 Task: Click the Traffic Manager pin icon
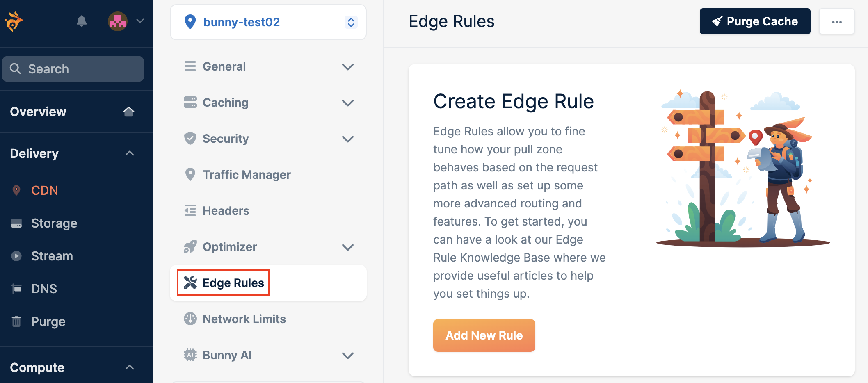(190, 174)
